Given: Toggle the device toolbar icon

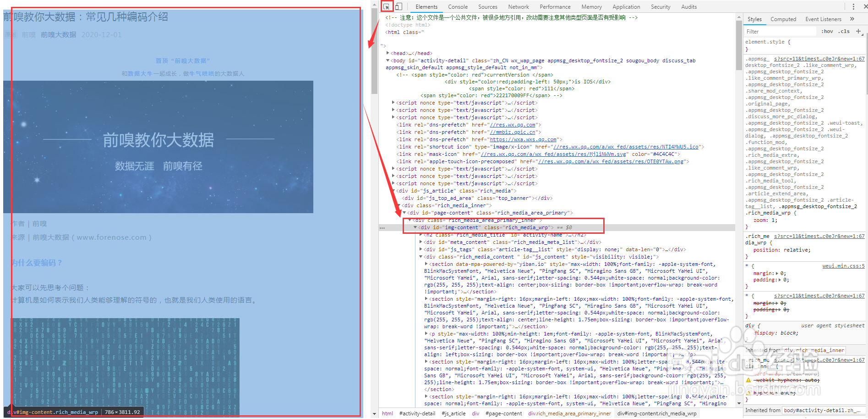Looking at the screenshot, I should tap(399, 6).
